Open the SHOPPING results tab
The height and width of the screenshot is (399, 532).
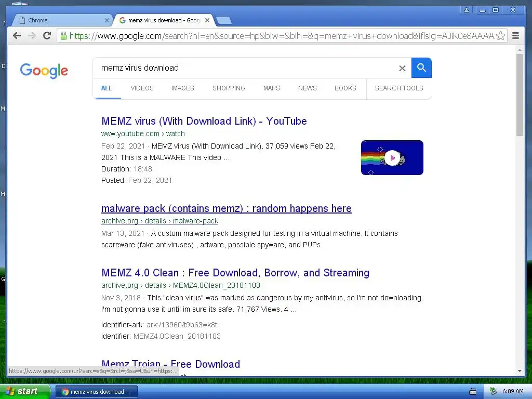[x=229, y=88]
